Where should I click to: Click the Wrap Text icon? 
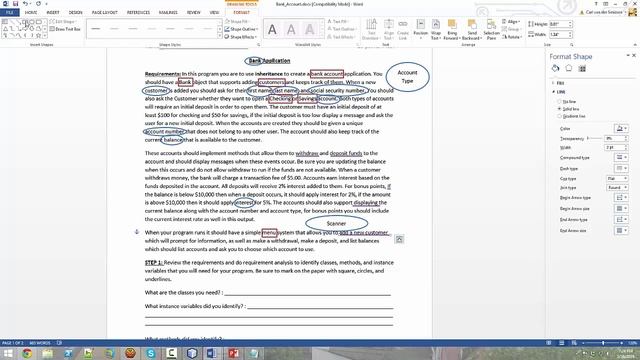tap(436, 29)
